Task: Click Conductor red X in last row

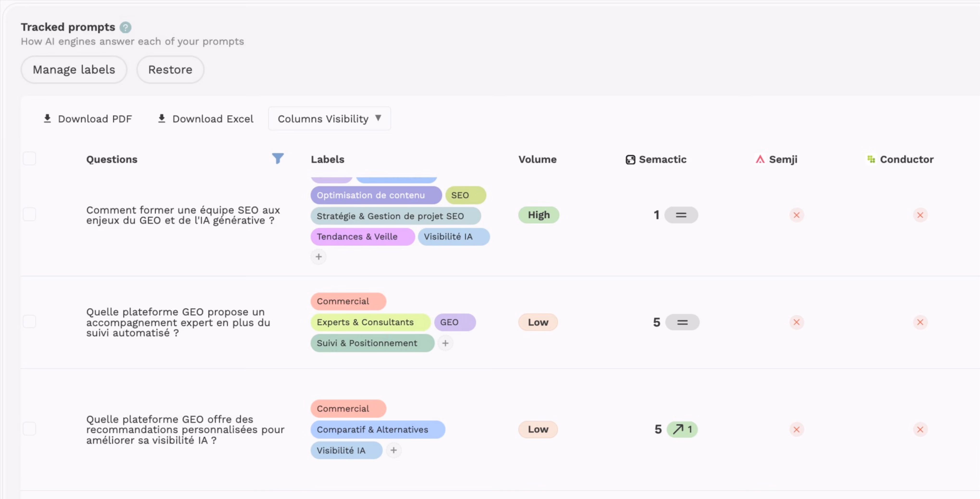Action: 920,429
